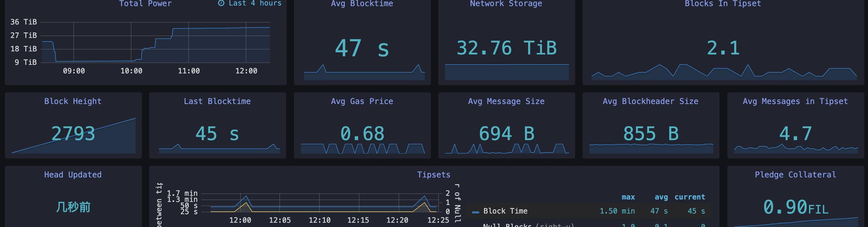Viewport: 868px width, 227px height.
Task: Open the Block Height panel title menu
Action: click(73, 101)
